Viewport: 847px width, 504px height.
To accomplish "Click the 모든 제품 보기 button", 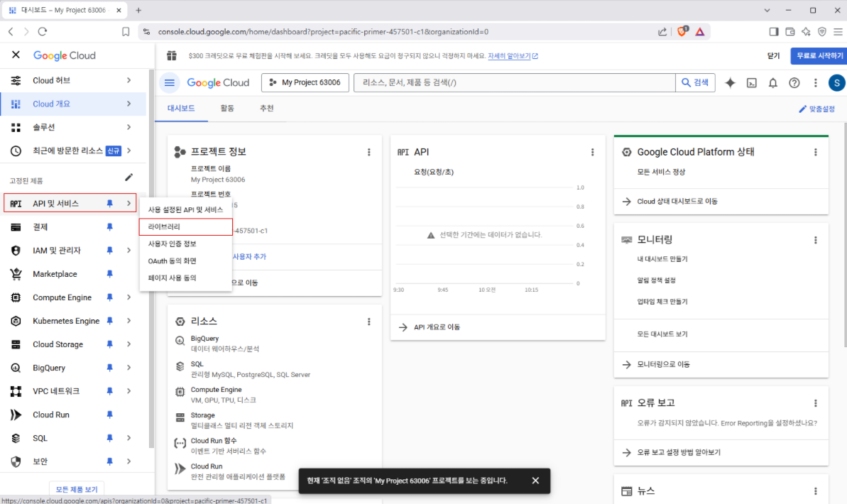I will 77,489.
